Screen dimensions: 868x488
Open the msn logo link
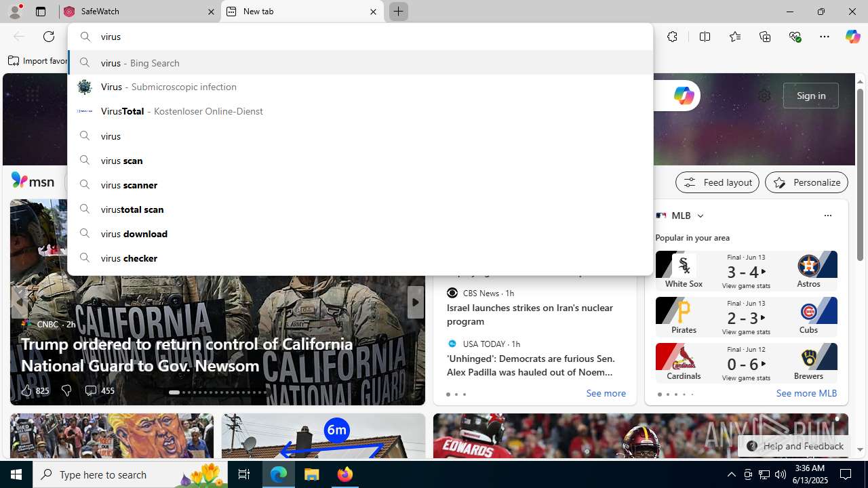[x=33, y=181]
